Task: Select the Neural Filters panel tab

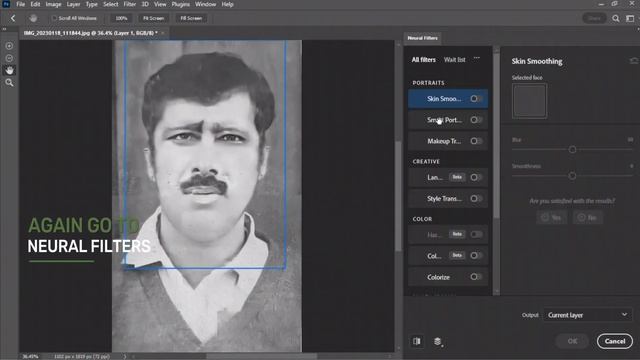Action: (422, 38)
